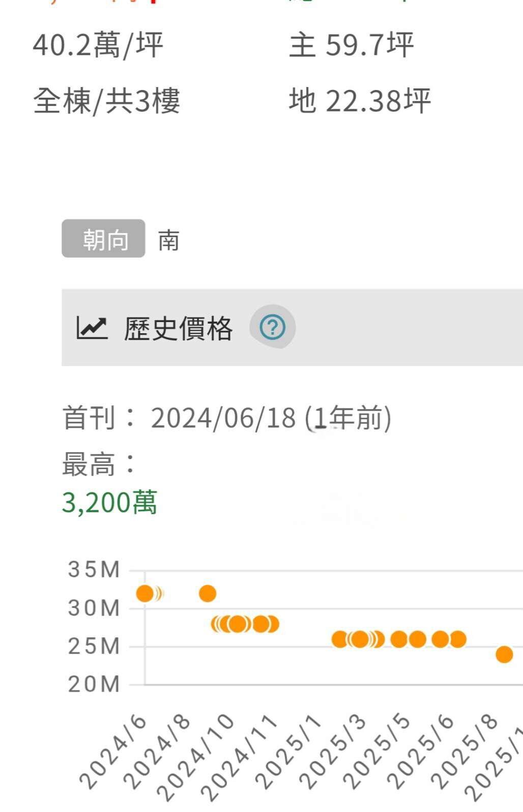
Task: Click the question mark help icon
Action: pyautogui.click(x=272, y=327)
